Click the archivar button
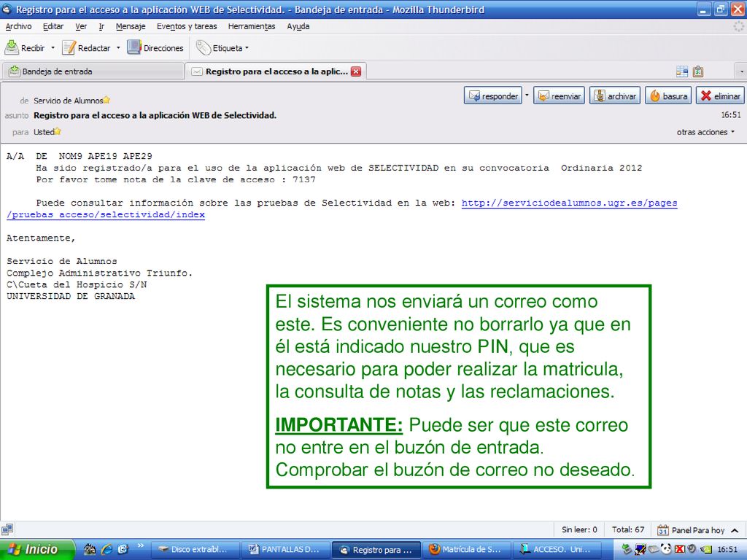The width and height of the screenshot is (747, 560). [614, 96]
